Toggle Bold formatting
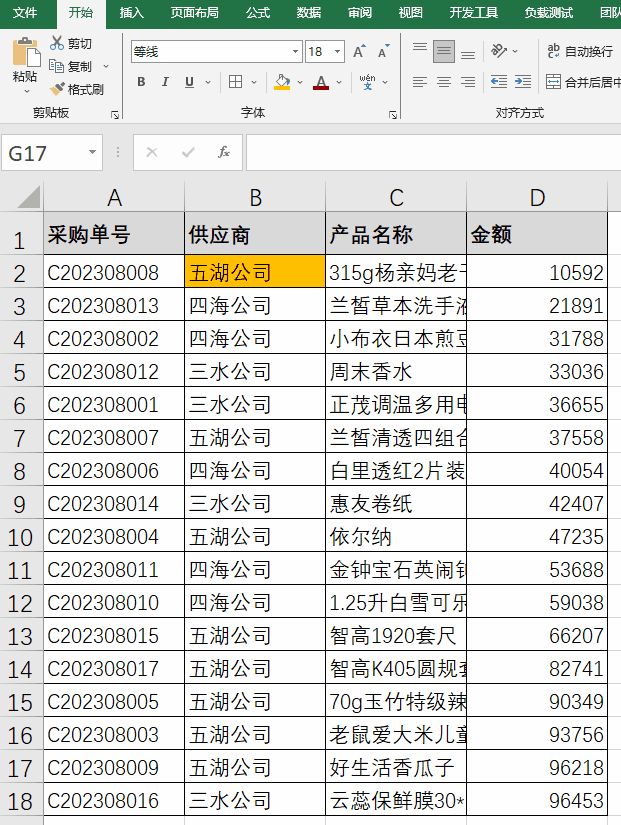 click(141, 82)
